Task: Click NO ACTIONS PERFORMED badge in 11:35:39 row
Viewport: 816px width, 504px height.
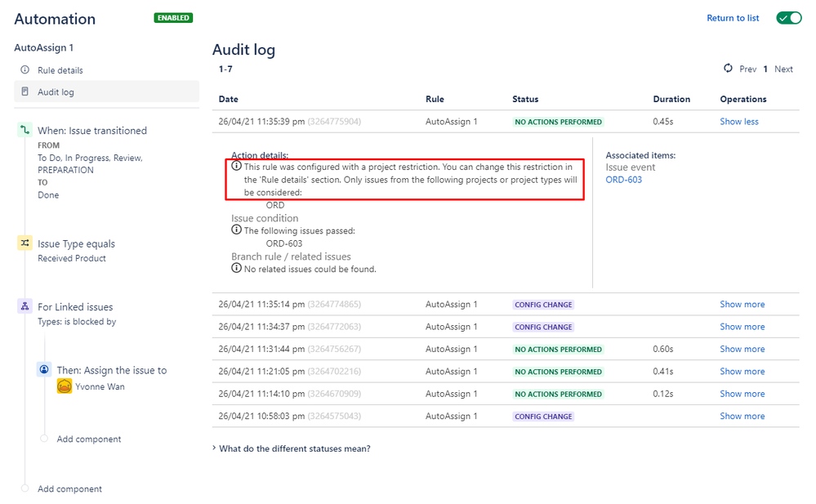Action: click(559, 122)
